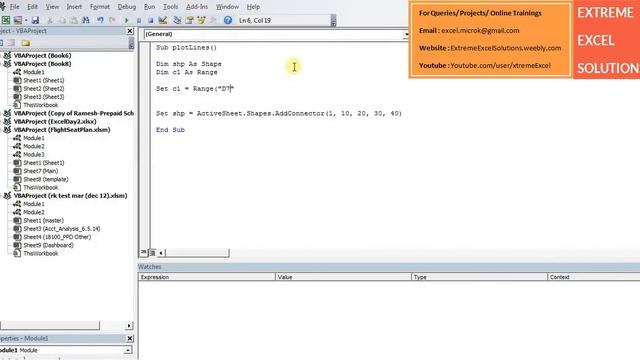Click the code pane left scroll arrow
The width and height of the screenshot is (640, 360).
161,253
